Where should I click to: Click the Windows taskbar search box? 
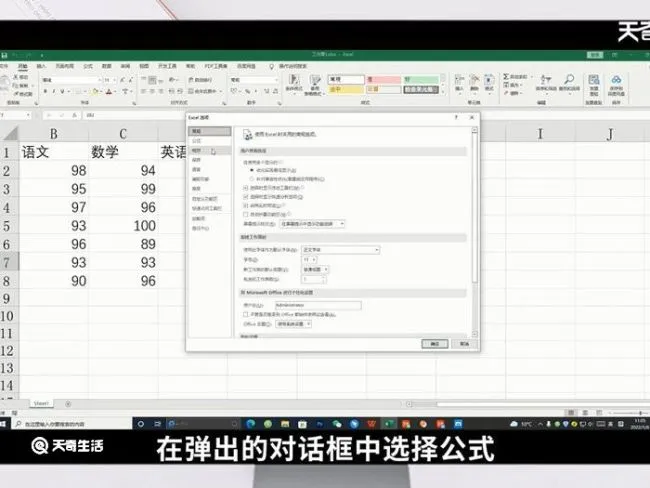click(x=71, y=424)
